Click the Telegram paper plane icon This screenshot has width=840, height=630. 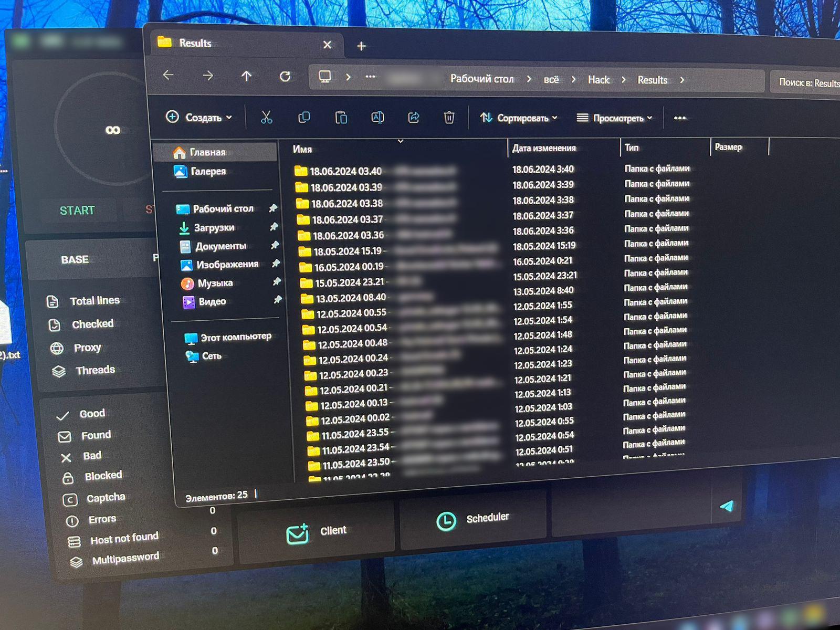tap(727, 506)
